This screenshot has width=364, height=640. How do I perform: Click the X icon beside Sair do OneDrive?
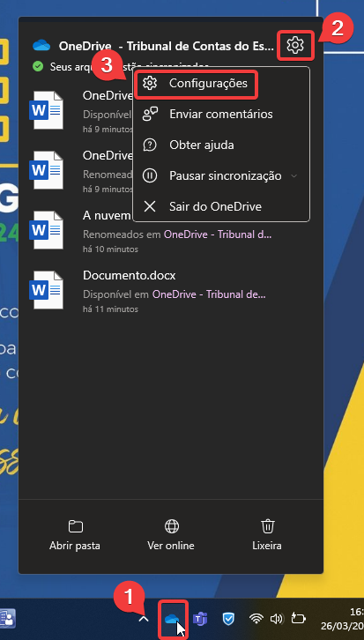(x=150, y=206)
